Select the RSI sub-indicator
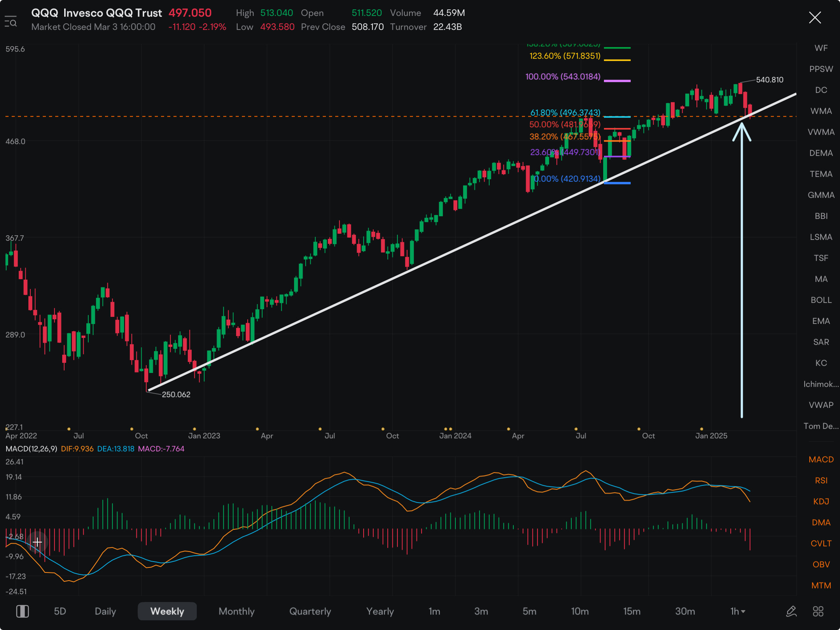This screenshot has height=630, width=840. pyautogui.click(x=821, y=481)
